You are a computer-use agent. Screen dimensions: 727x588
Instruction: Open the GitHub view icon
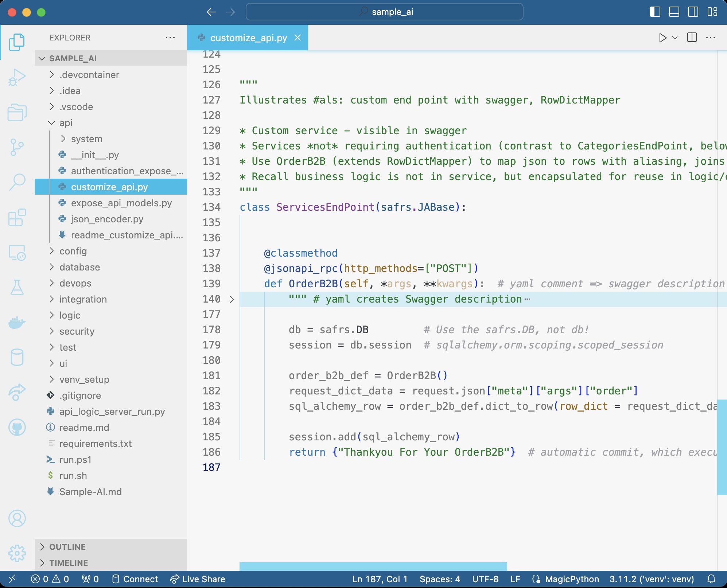[x=17, y=427]
